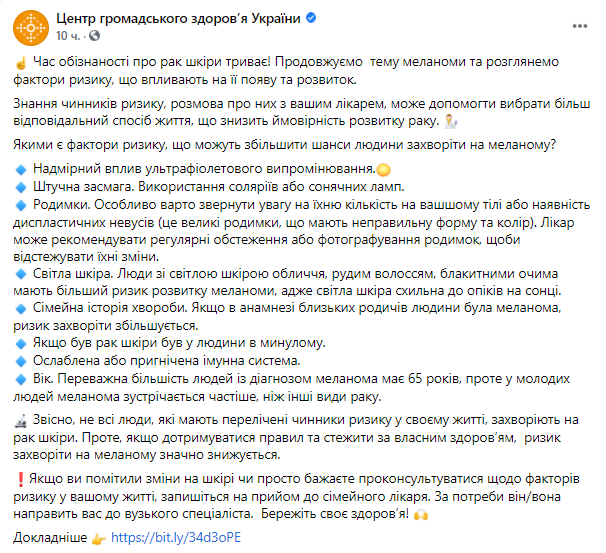
Task: Click the blue diamond before 'Родимки'
Action: (x=23, y=206)
